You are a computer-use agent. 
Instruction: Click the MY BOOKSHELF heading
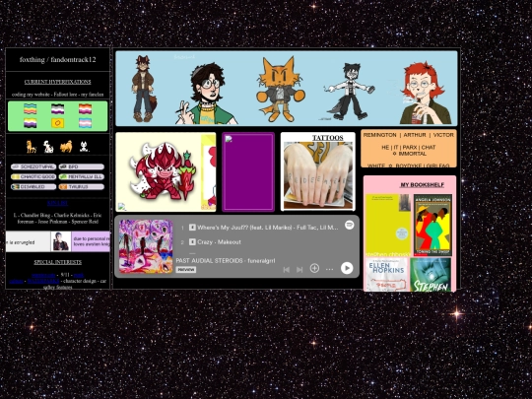[422, 185]
